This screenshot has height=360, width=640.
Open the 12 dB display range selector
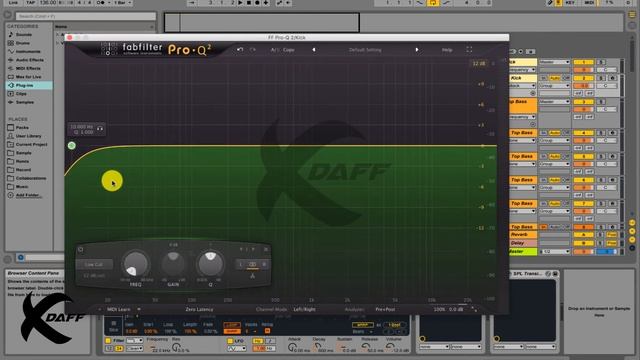click(479, 64)
